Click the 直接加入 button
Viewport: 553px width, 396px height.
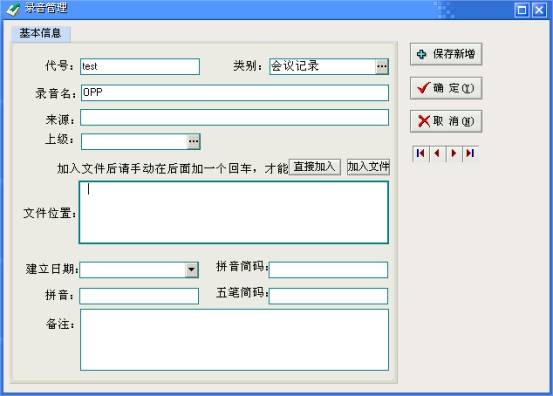[315, 167]
